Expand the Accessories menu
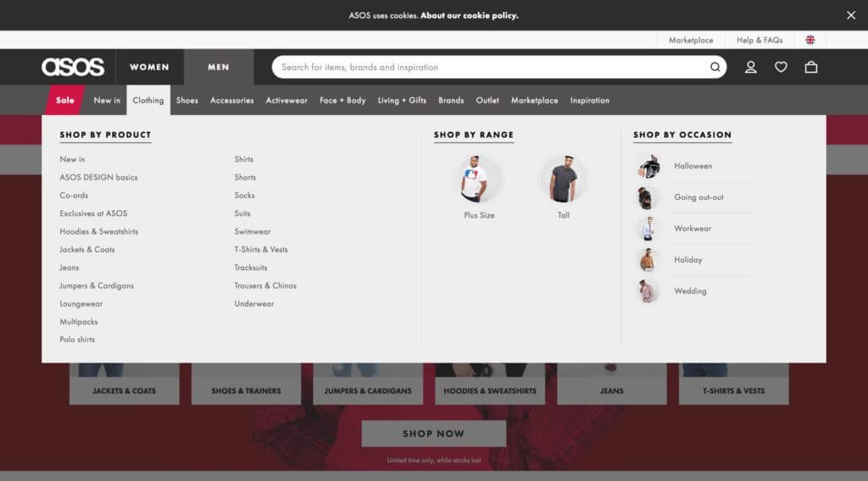The image size is (868, 481). 232,100
